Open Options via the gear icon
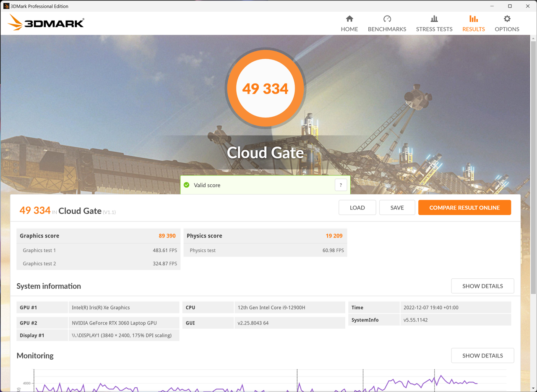Image resolution: width=537 pixels, height=392 pixels. click(x=507, y=19)
